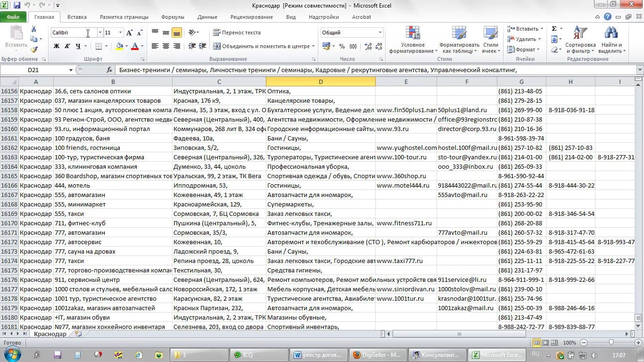Toggle center text horizontally
The height and width of the screenshot is (362, 644).
(166, 46)
